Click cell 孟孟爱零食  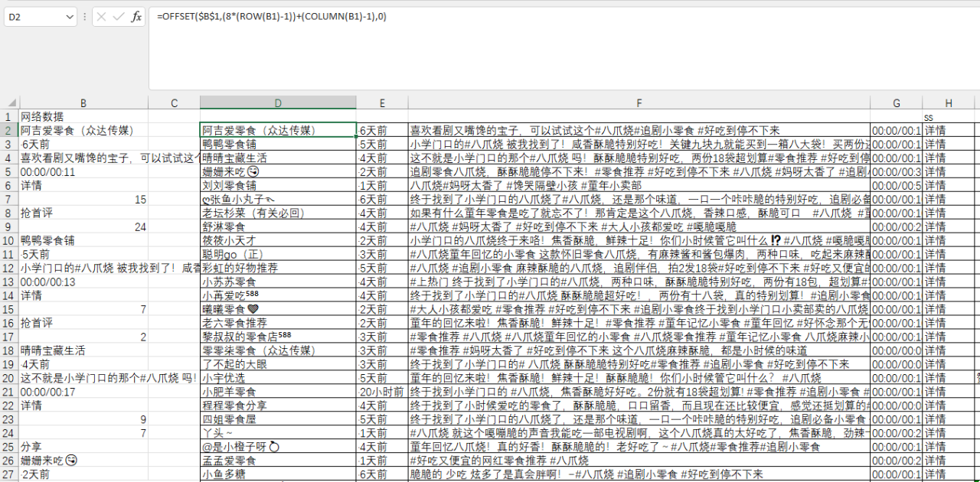[278, 461]
